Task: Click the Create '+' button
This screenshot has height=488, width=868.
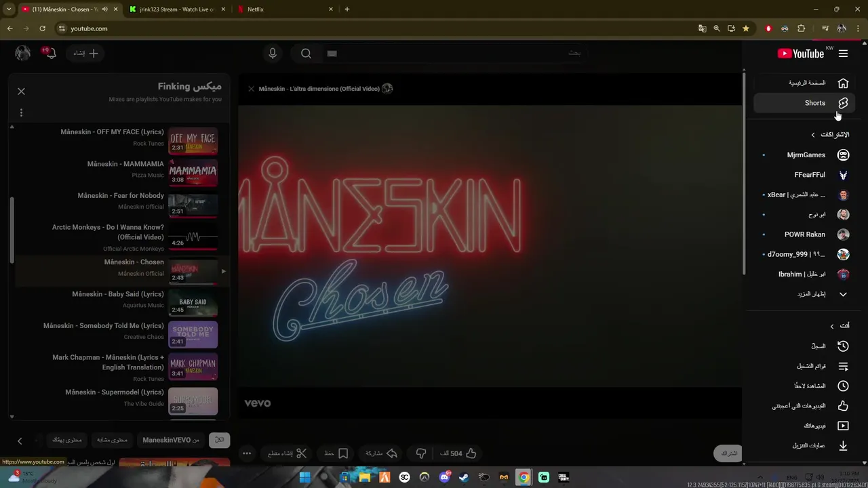Action: (86, 53)
